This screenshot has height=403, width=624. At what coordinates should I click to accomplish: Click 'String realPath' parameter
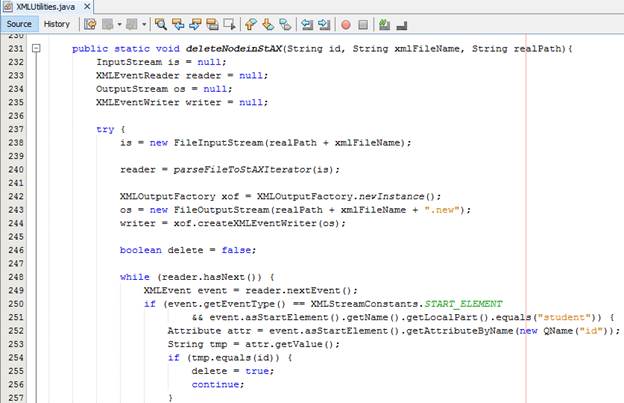pyautogui.click(x=517, y=49)
